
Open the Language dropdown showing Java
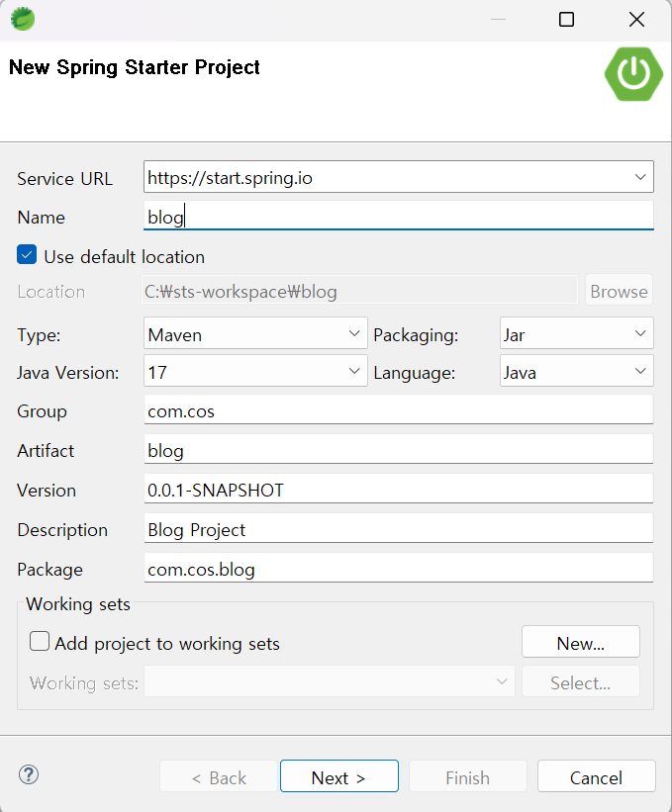[577, 371]
